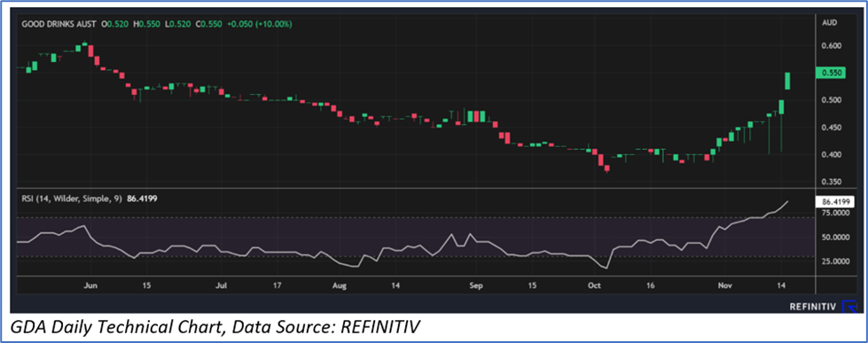Click the REFINITIV brand text
The width and height of the screenshot is (868, 343).
click(x=814, y=306)
